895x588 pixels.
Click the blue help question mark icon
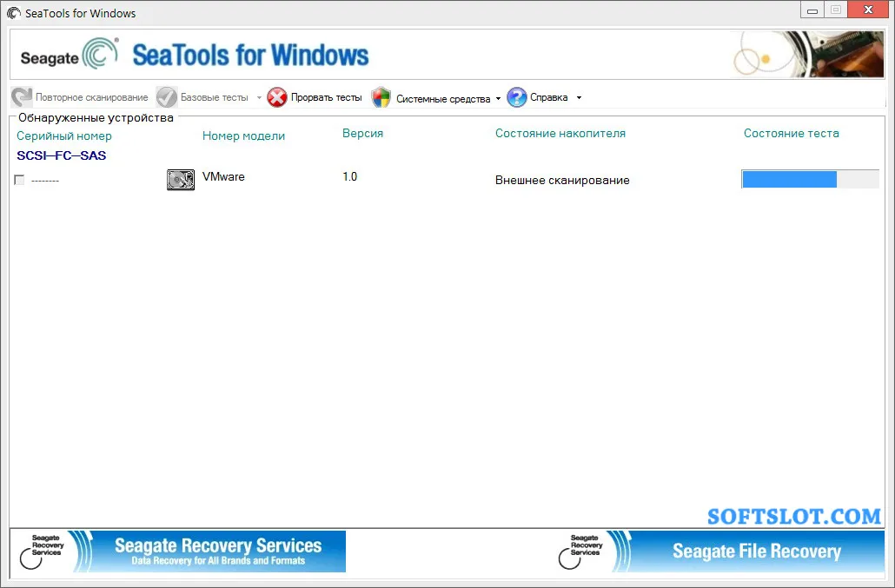(x=516, y=97)
